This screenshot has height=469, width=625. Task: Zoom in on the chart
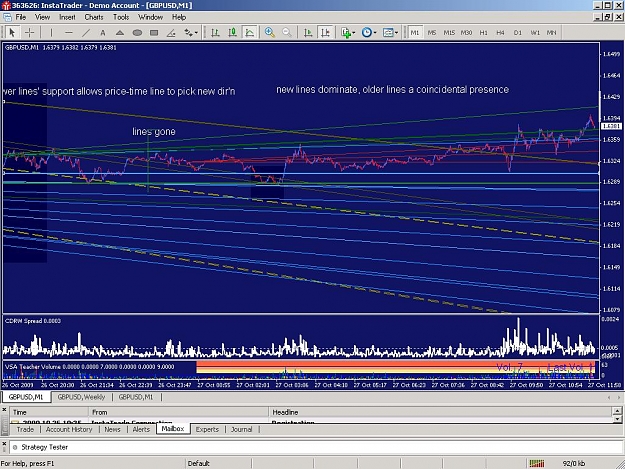pos(270,32)
